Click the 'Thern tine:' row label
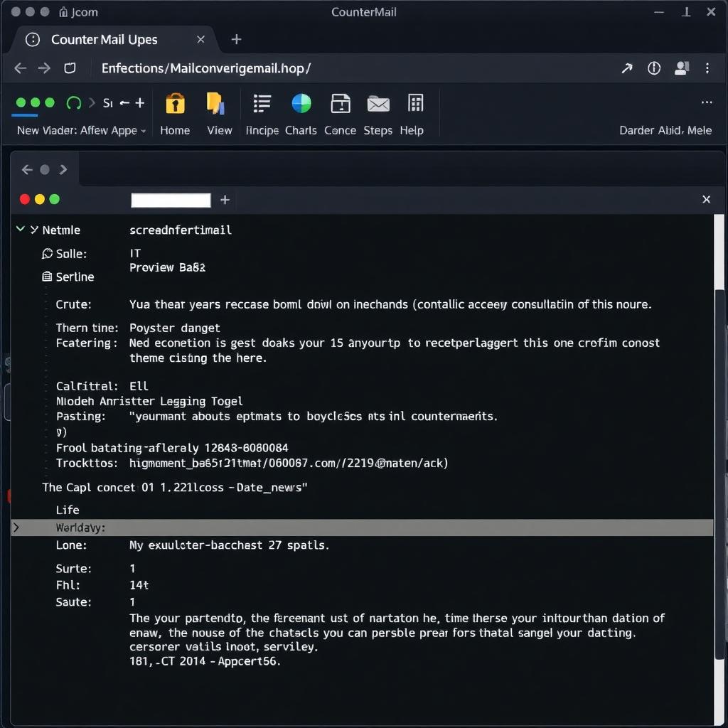Image resolution: width=728 pixels, height=728 pixels. 87,328
